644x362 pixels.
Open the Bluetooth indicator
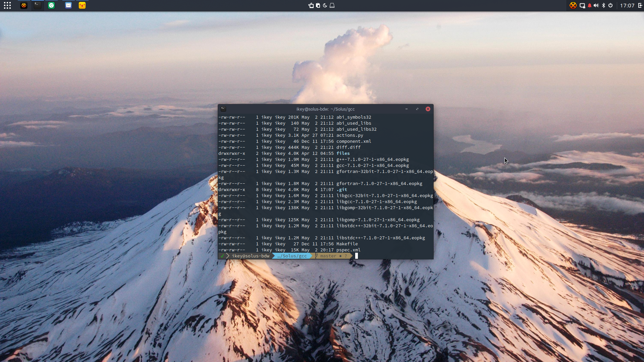603,5
